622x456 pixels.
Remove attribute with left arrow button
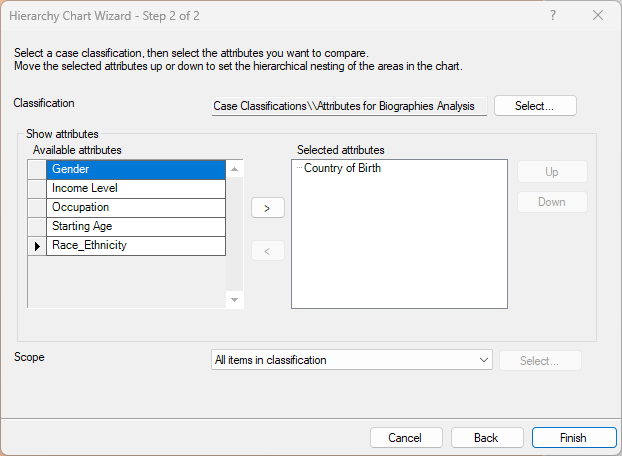pyautogui.click(x=267, y=251)
